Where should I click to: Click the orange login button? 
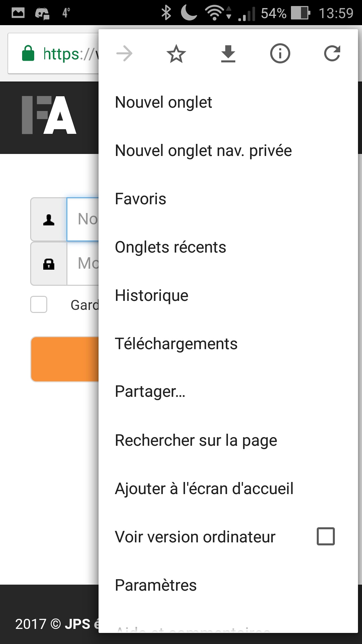(65, 359)
